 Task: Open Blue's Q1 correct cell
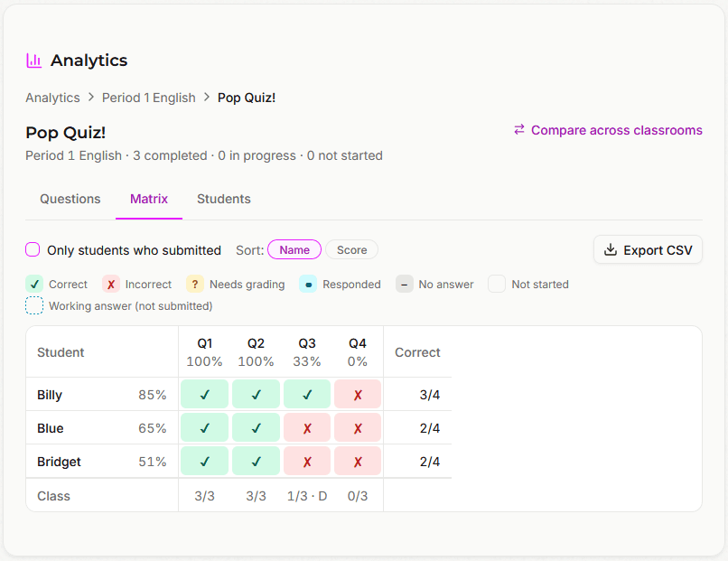(204, 427)
